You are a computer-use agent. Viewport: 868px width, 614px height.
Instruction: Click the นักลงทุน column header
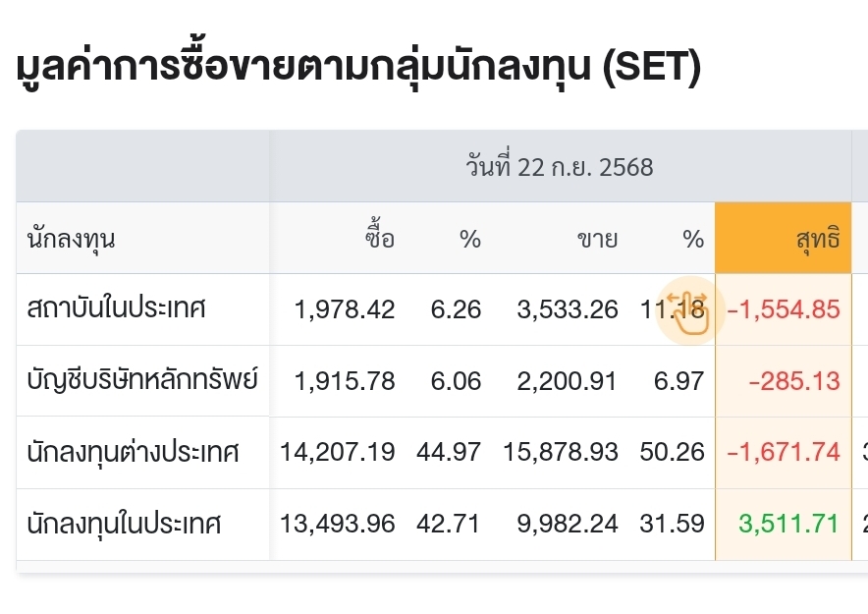point(71,239)
